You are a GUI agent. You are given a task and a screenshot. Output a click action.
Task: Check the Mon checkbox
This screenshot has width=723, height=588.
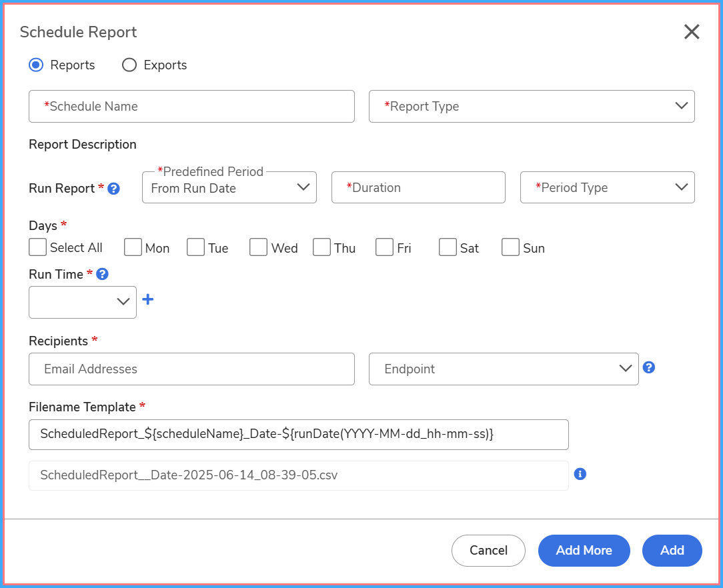pyautogui.click(x=133, y=247)
